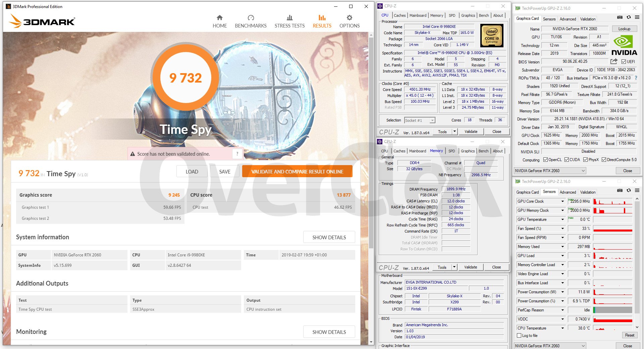Open the Options gear icon
The image size is (644, 349).
tap(350, 17)
